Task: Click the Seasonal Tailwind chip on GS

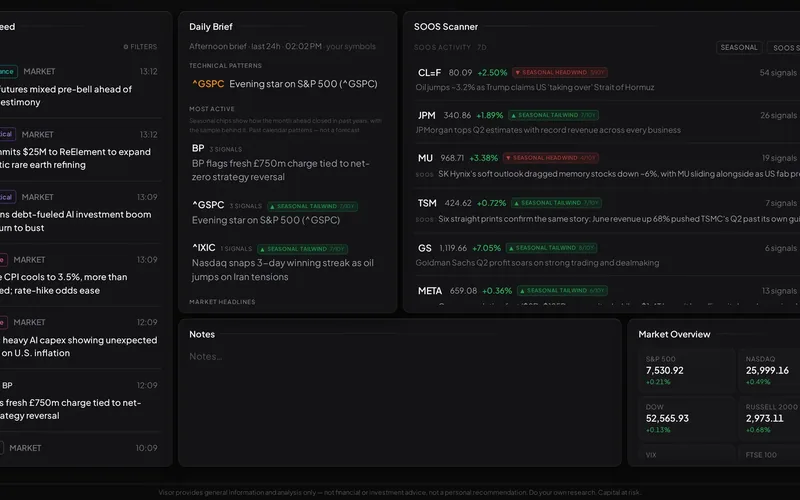Action: coord(551,248)
